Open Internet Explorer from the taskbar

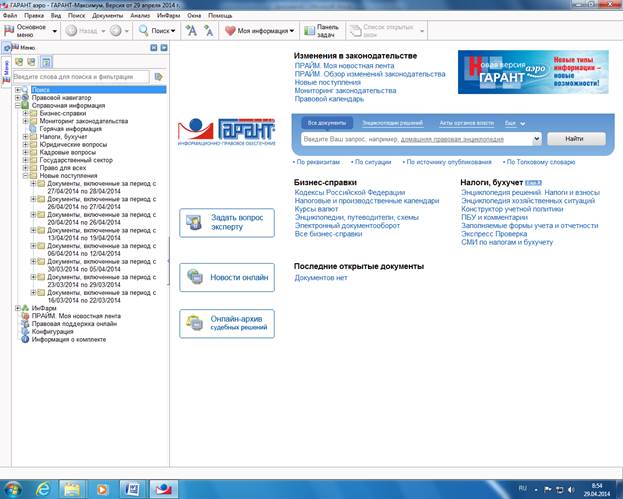tap(43, 489)
